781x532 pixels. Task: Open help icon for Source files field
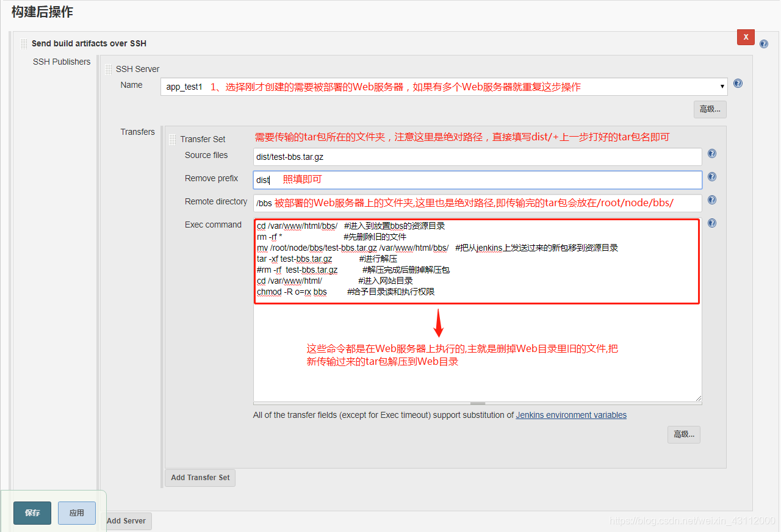click(x=712, y=154)
